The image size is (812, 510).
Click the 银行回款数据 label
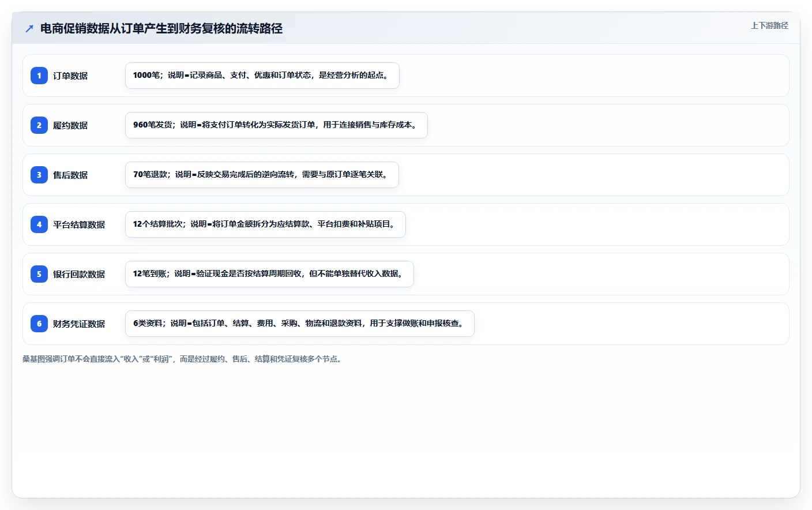79,274
